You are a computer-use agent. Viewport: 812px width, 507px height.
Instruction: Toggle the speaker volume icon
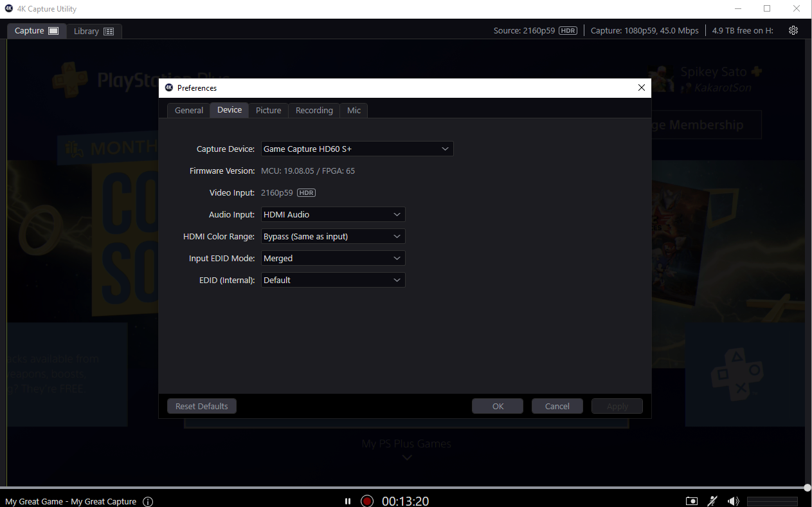coord(734,501)
